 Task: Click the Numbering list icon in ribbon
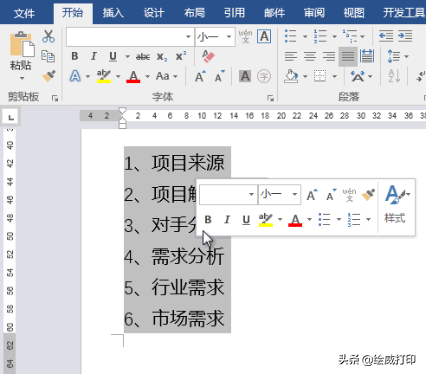tap(320, 36)
